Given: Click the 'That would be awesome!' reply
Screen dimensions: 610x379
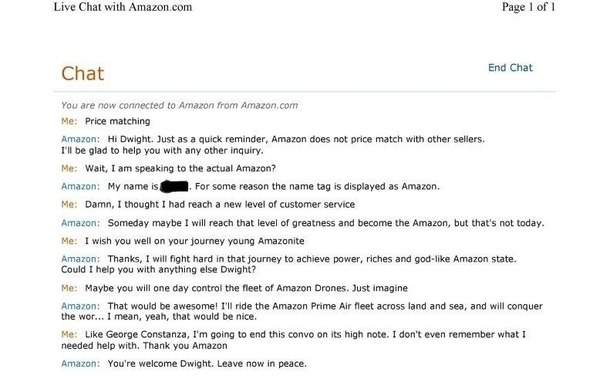Looking at the screenshot, I should [302, 311].
